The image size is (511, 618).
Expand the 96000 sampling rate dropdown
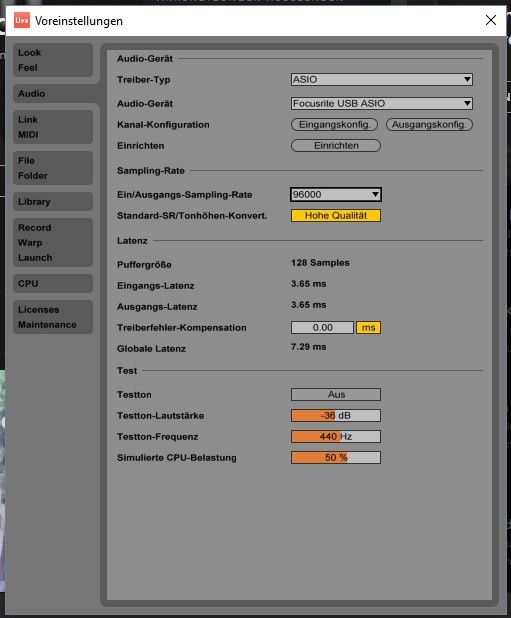coord(336,194)
